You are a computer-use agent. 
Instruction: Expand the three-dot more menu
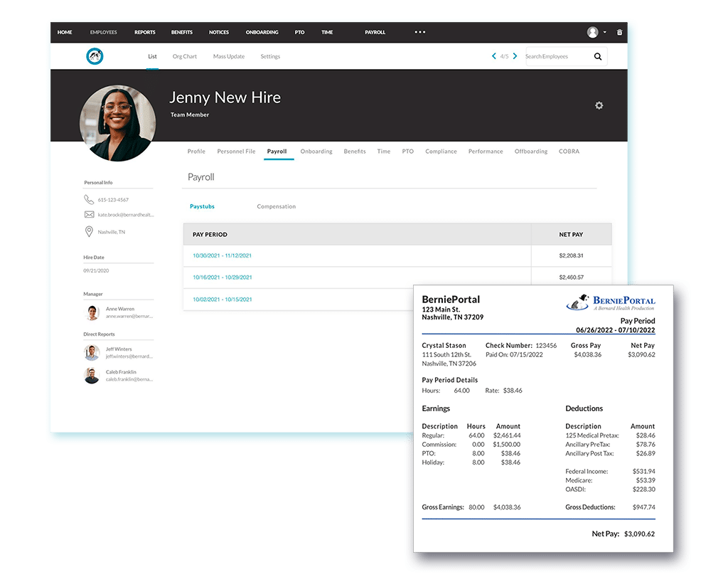click(419, 32)
